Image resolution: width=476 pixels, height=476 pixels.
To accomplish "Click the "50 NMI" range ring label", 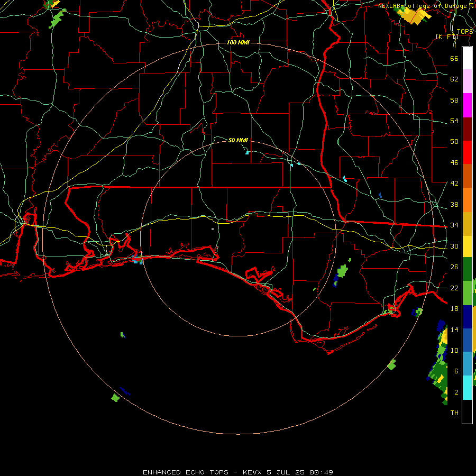I will tap(238, 140).
